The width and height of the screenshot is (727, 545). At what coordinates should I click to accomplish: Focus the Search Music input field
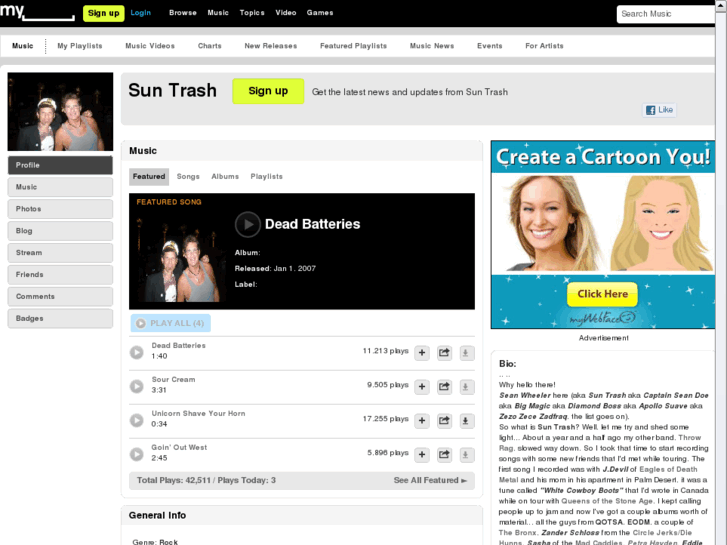tap(666, 14)
